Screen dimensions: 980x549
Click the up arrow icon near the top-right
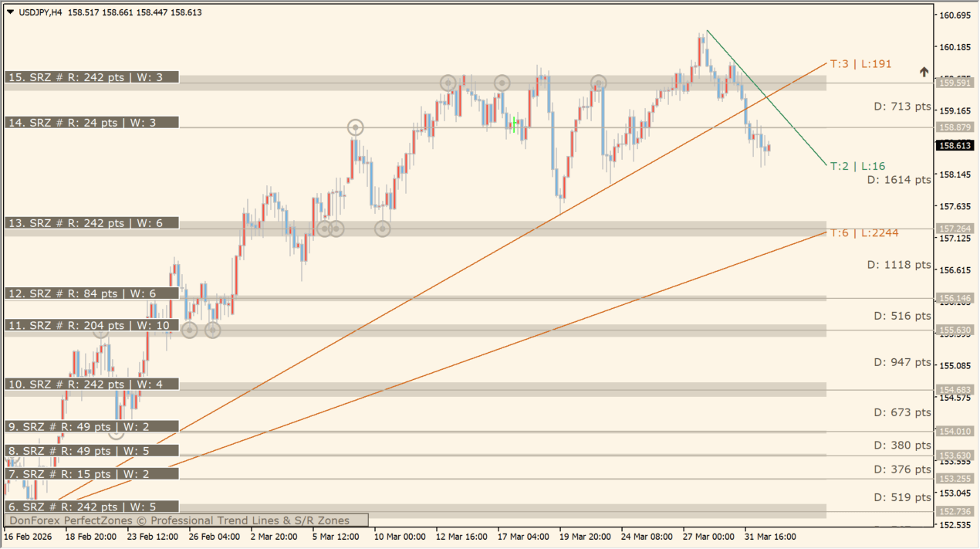point(924,72)
